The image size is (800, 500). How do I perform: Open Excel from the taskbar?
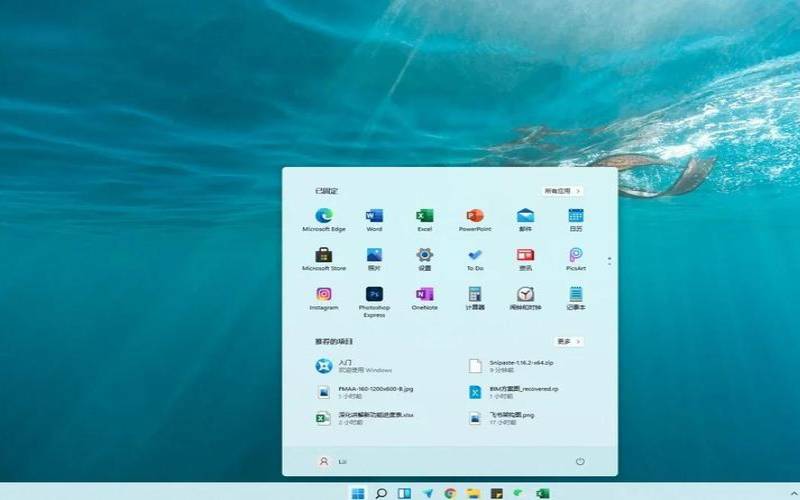pos(542,493)
